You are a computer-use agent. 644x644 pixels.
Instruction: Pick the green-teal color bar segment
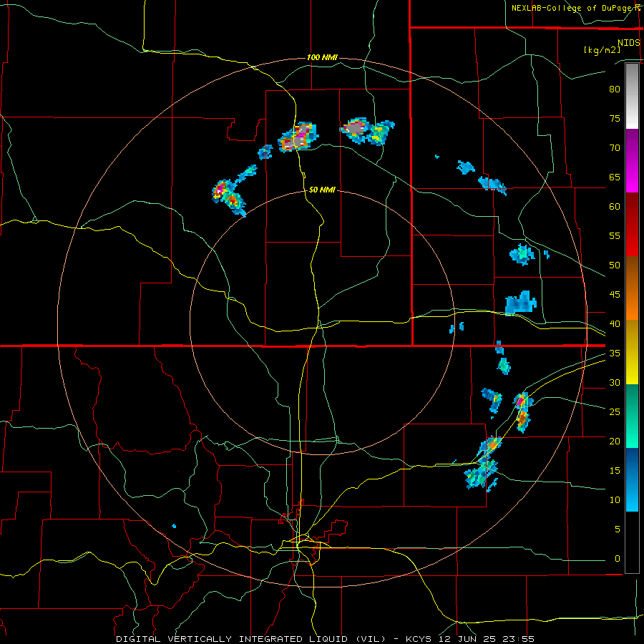(x=632, y=416)
